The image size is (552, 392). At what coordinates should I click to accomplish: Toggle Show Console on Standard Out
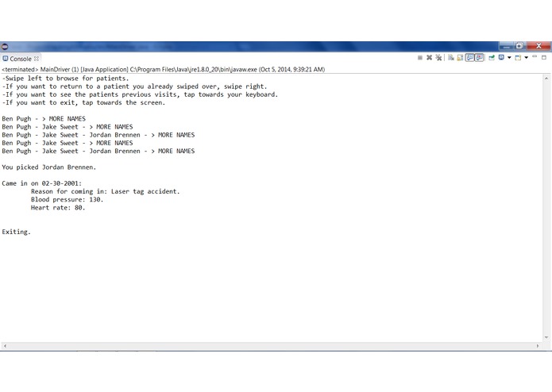(469, 58)
